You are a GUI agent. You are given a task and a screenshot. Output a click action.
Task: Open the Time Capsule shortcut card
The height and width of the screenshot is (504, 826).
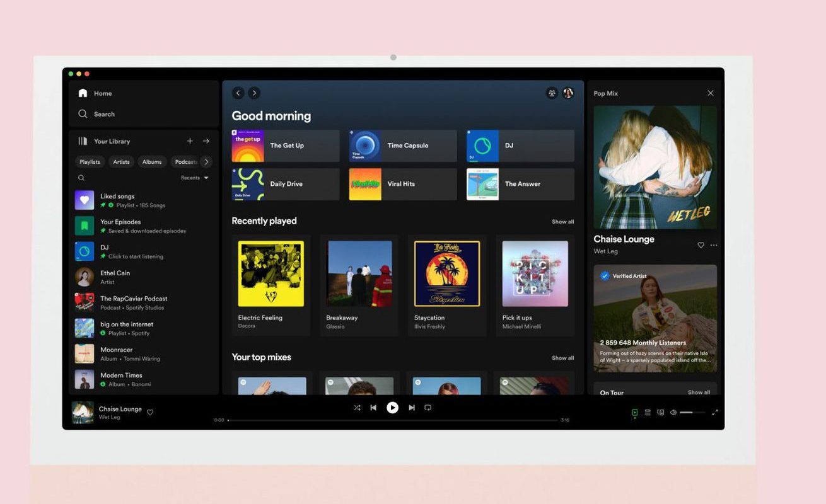403,146
